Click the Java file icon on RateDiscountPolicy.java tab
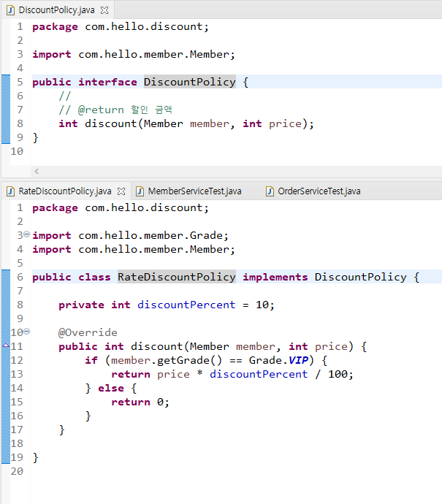The height and width of the screenshot is (504, 442). pos(11,191)
